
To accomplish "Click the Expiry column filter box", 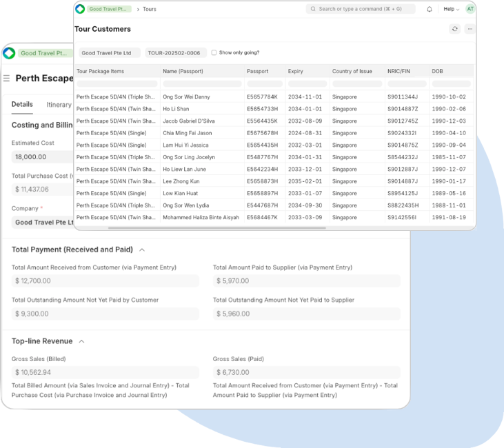I will (308, 84).
